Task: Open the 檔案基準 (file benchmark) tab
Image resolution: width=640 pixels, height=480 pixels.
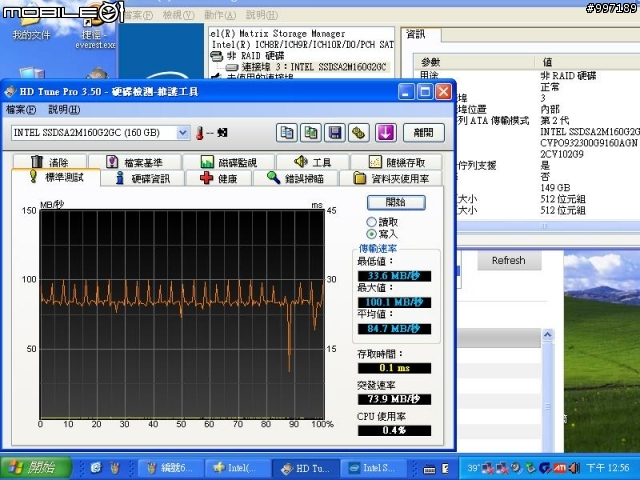Action: [x=135, y=162]
